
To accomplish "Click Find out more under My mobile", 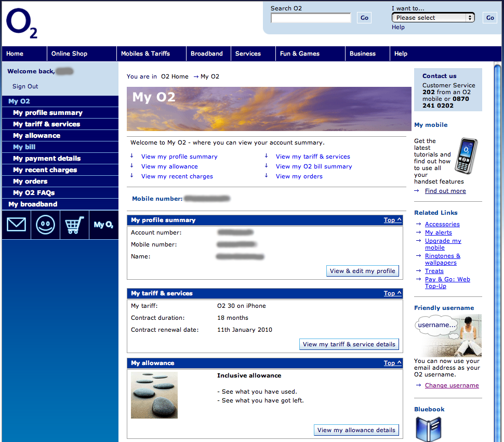I will (445, 191).
